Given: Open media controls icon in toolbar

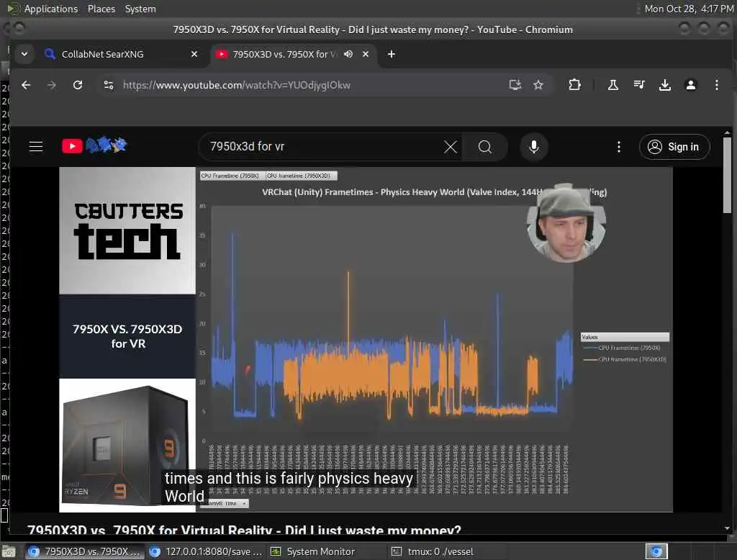Looking at the screenshot, I should [x=639, y=85].
